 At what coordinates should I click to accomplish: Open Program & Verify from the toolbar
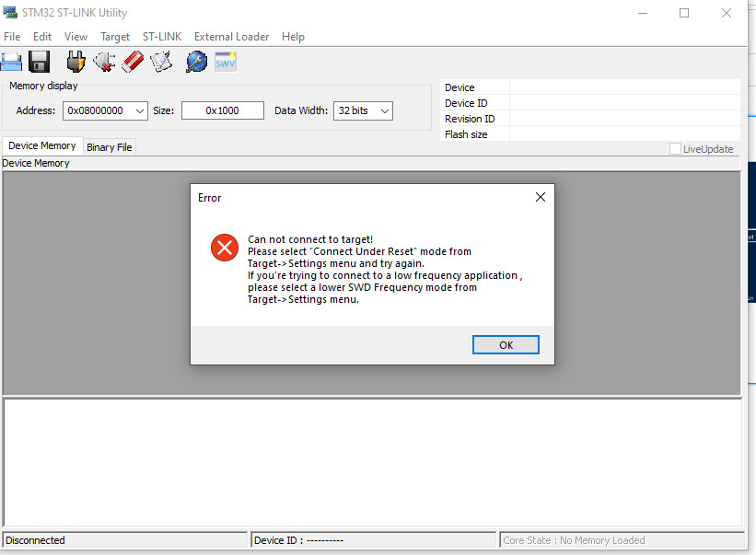(x=161, y=61)
